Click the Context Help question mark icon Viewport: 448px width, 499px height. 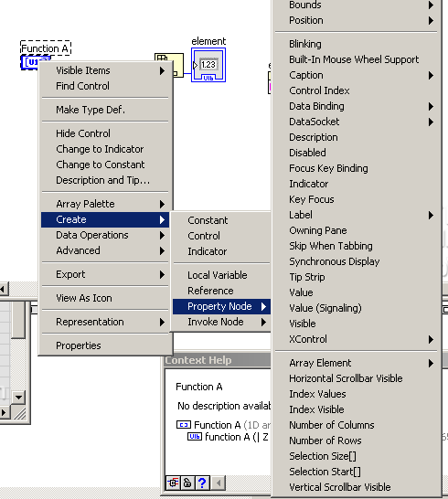click(x=202, y=483)
